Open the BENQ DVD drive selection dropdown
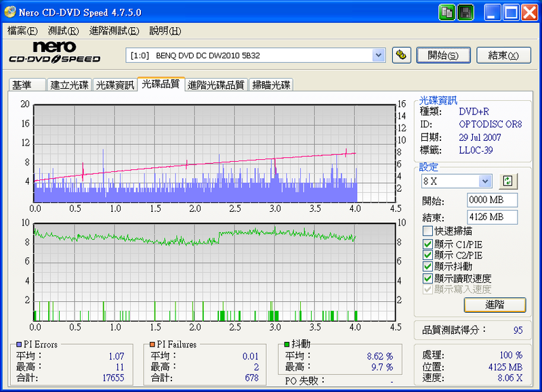 pos(379,56)
